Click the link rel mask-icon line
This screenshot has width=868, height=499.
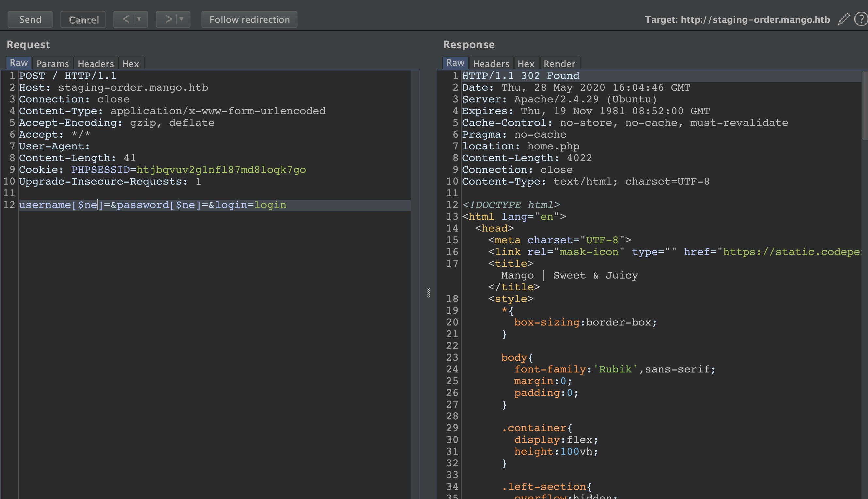coord(674,252)
